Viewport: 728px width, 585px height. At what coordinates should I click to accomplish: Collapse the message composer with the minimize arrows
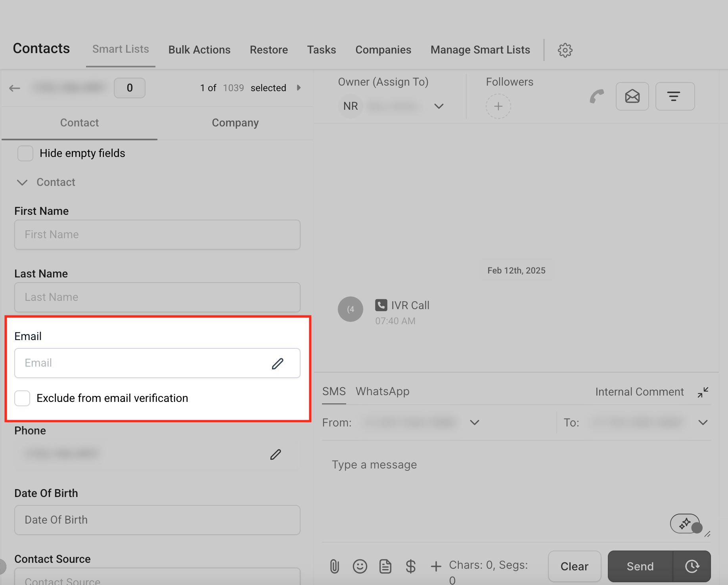pyautogui.click(x=703, y=392)
